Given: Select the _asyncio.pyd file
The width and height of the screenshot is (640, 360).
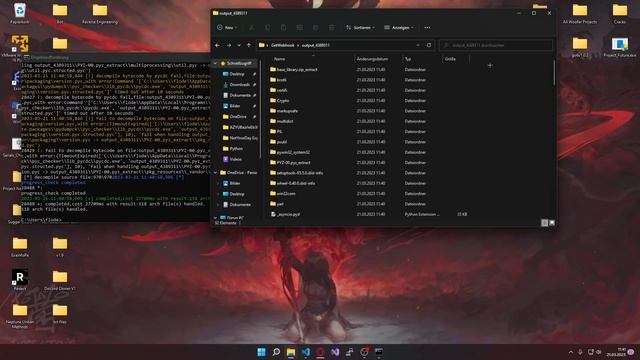Looking at the screenshot, I should click(x=288, y=214).
